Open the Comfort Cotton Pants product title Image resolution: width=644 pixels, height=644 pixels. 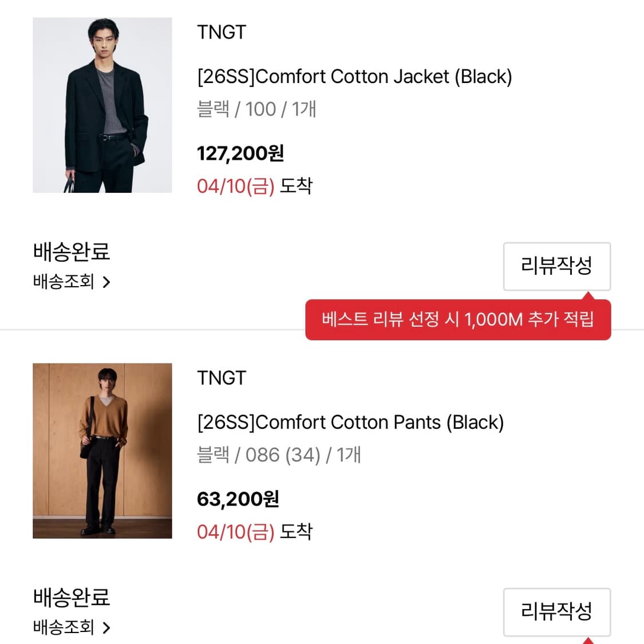(349, 422)
